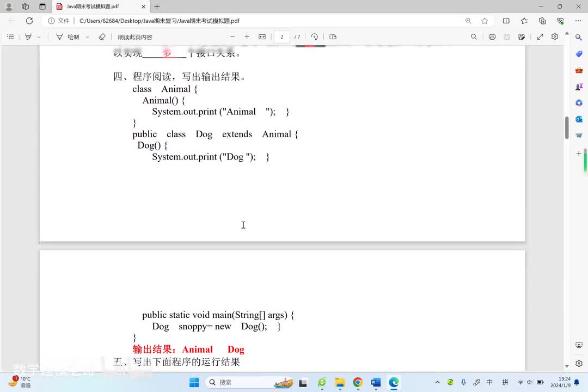The width and height of the screenshot is (588, 392).
Task: Add this page to favorites with the star
Action: pos(485,21)
